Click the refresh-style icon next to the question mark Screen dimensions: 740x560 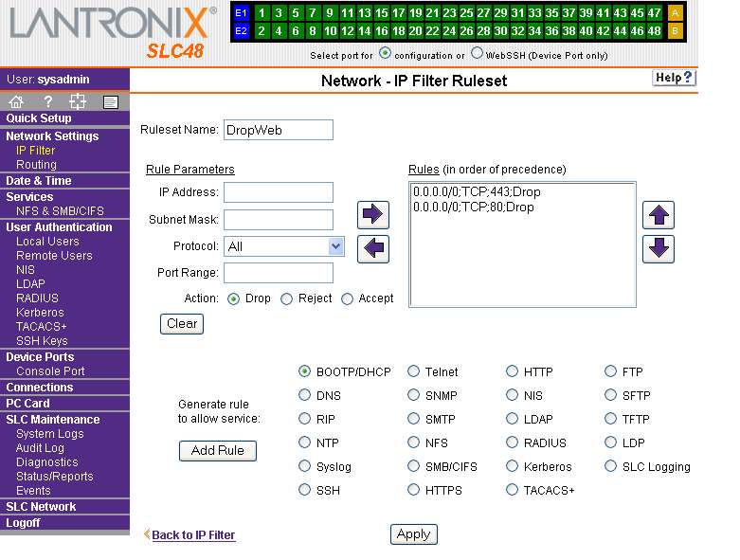point(79,101)
